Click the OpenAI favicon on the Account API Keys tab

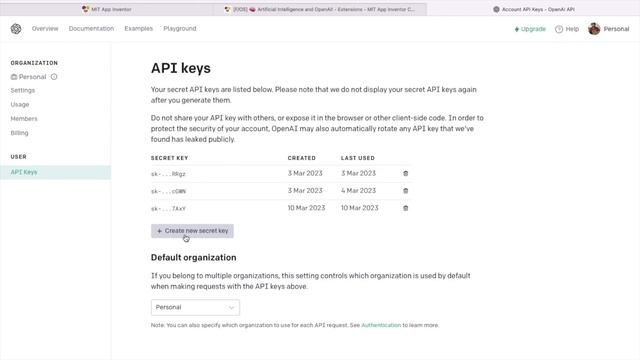496,9
